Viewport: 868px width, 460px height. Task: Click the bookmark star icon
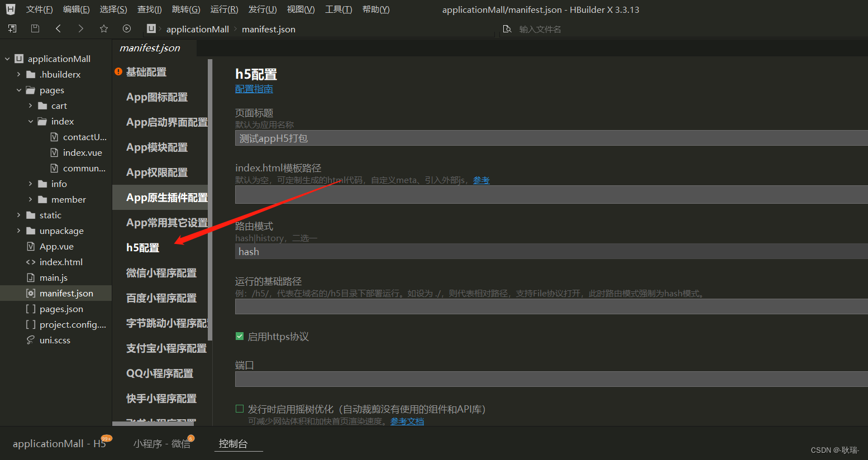pyautogui.click(x=104, y=28)
